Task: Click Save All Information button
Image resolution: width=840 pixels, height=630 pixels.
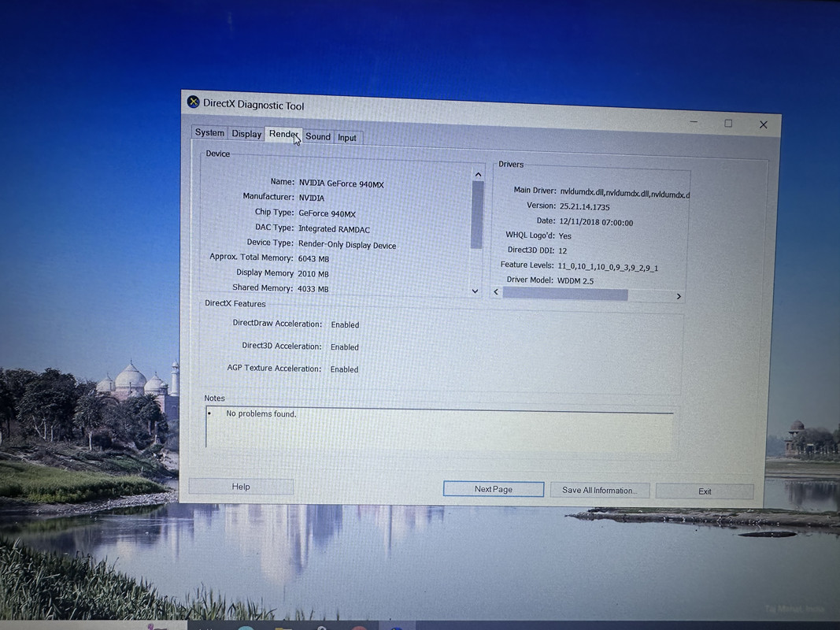Action: (599, 490)
